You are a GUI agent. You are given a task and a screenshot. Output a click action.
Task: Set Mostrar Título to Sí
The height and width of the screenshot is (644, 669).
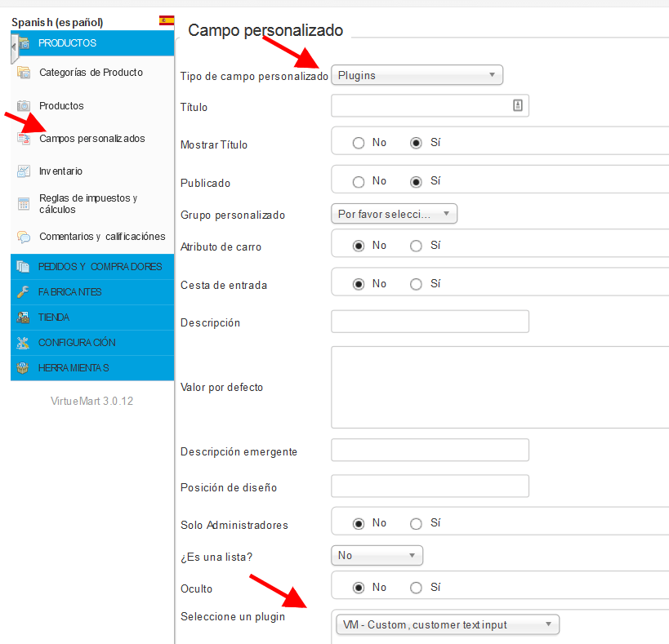[x=416, y=143]
